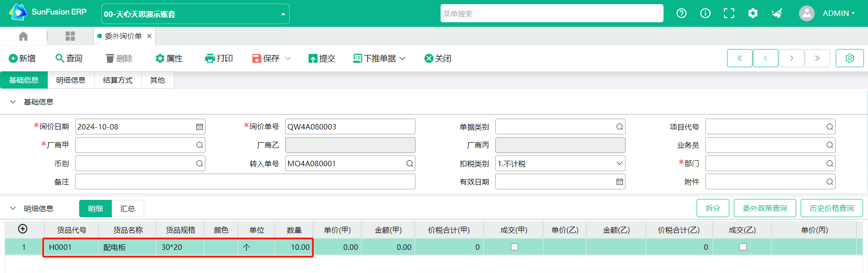Check the 成交(甲) checkbox in row 1

(514, 247)
